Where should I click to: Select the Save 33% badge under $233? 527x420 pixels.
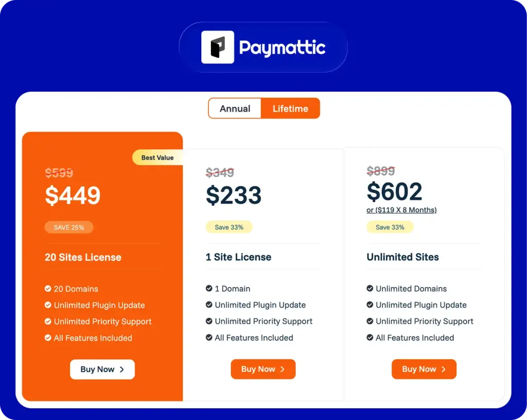[x=229, y=227]
